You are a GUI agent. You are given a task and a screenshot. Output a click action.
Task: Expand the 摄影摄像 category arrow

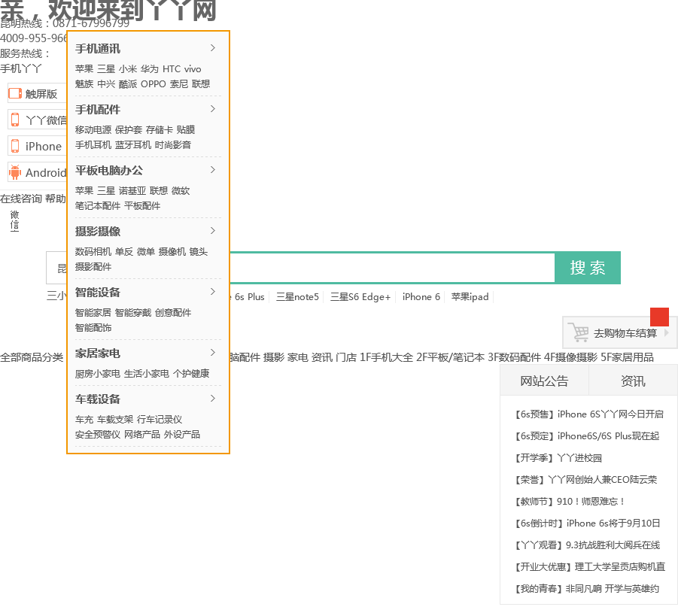213,231
